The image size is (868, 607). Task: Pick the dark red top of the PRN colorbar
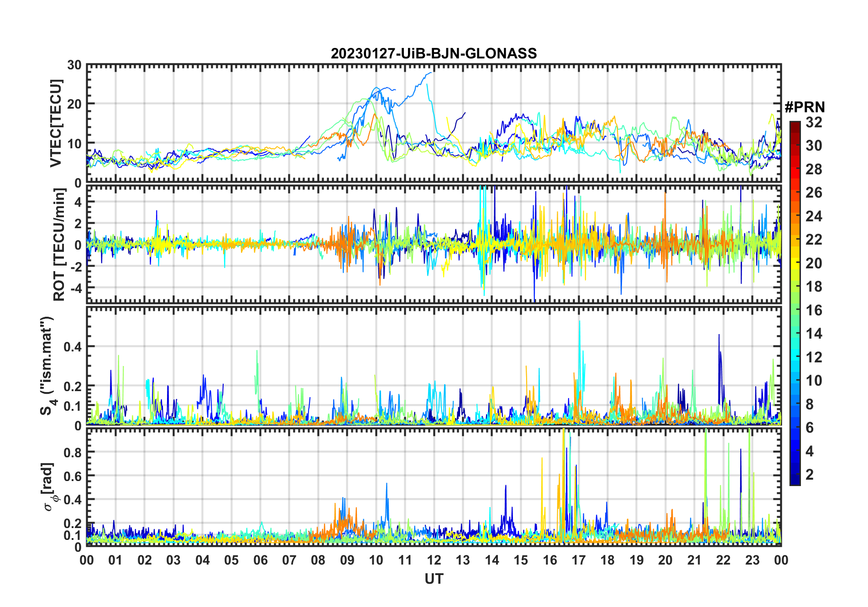point(795,125)
